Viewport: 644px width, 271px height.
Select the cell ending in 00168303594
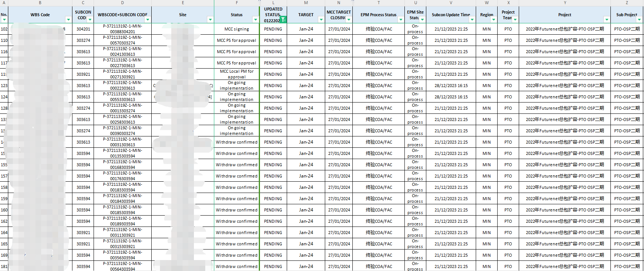tap(123, 165)
